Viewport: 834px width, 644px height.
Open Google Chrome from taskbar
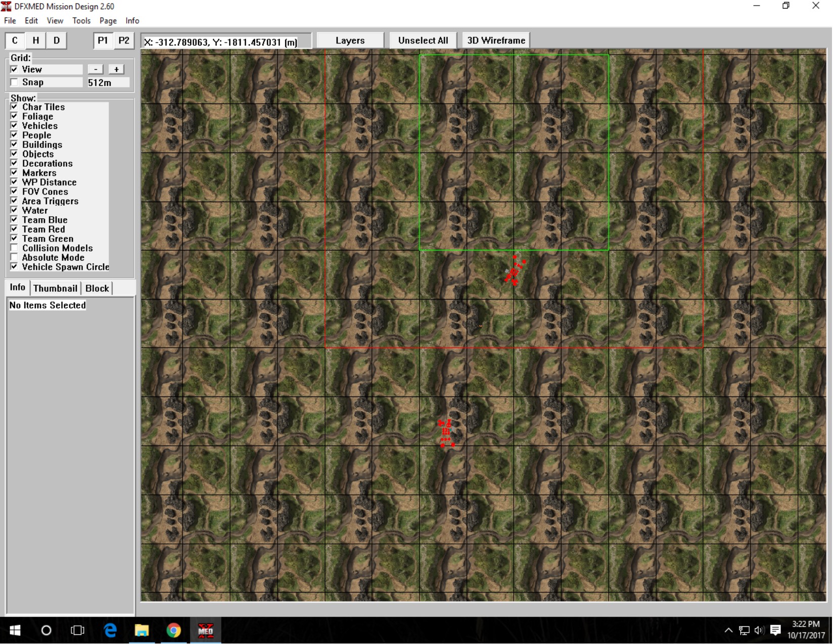173,631
